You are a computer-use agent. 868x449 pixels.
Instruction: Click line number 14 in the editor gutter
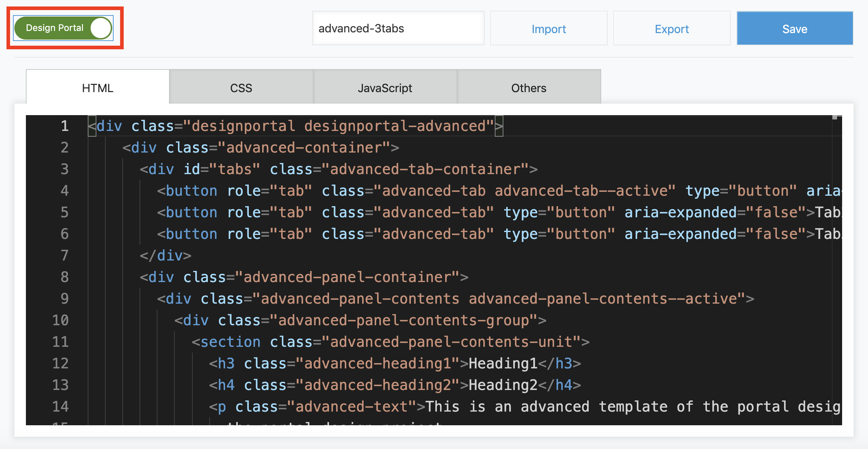point(60,407)
